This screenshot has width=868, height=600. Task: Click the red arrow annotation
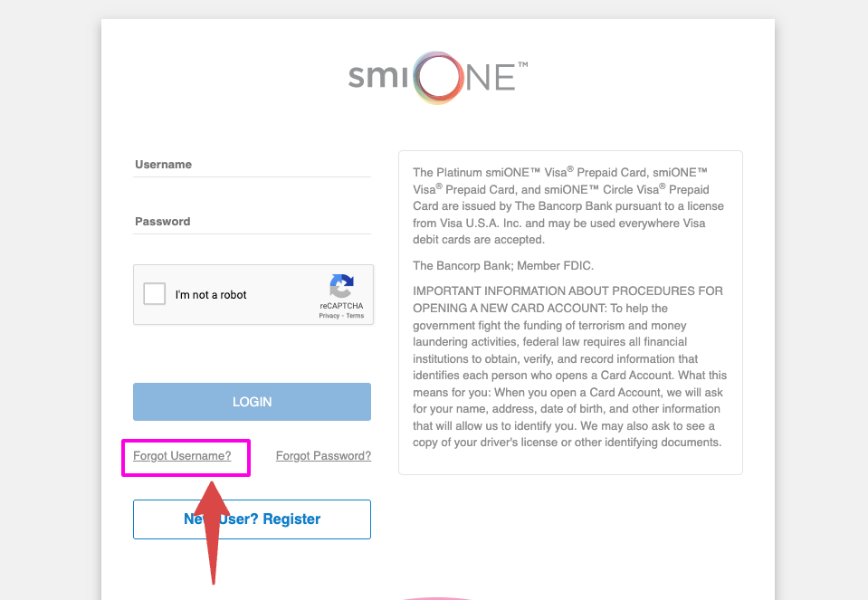(214, 534)
